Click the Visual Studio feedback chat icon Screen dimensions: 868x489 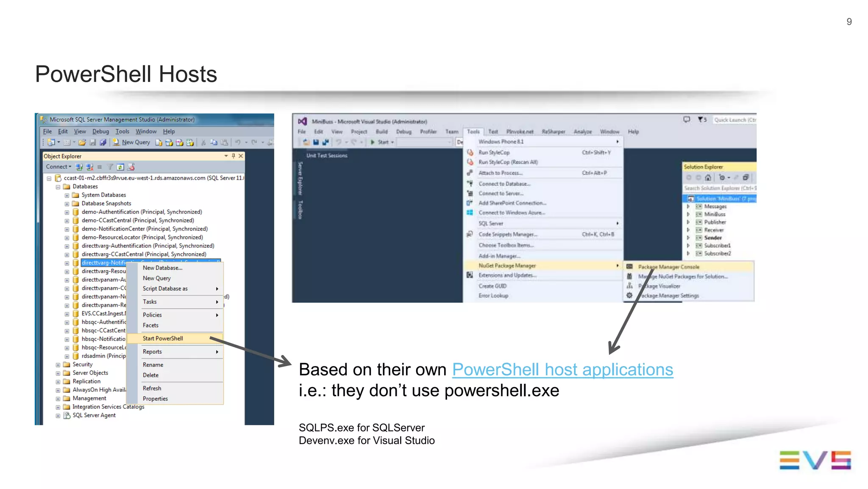pos(687,120)
